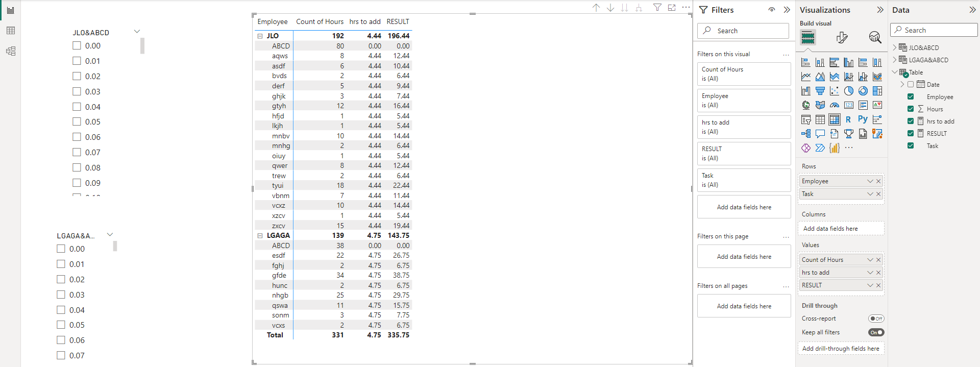Image resolution: width=980 pixels, height=367 pixels.
Task: Switch to Build visual tab
Action: 808,37
